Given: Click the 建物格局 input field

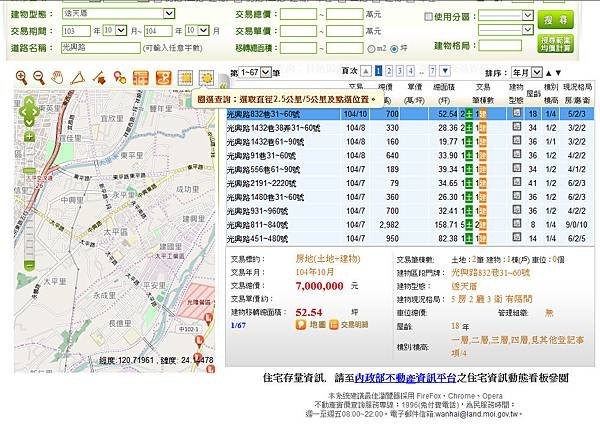Looking at the screenshot, I should point(500,46).
